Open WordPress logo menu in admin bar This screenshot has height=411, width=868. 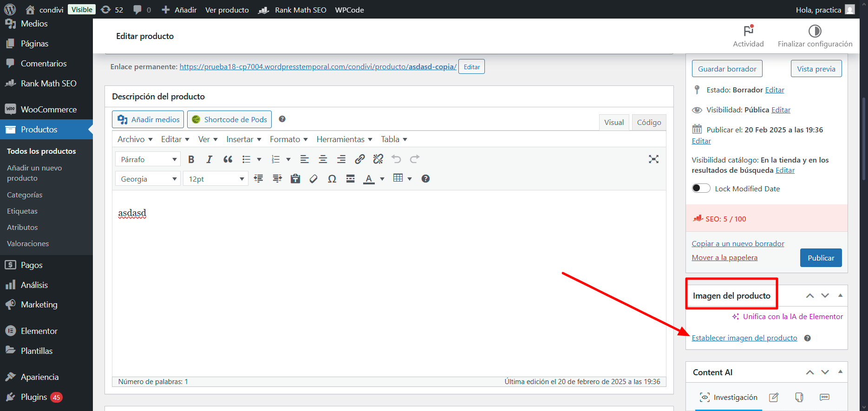pos(10,9)
